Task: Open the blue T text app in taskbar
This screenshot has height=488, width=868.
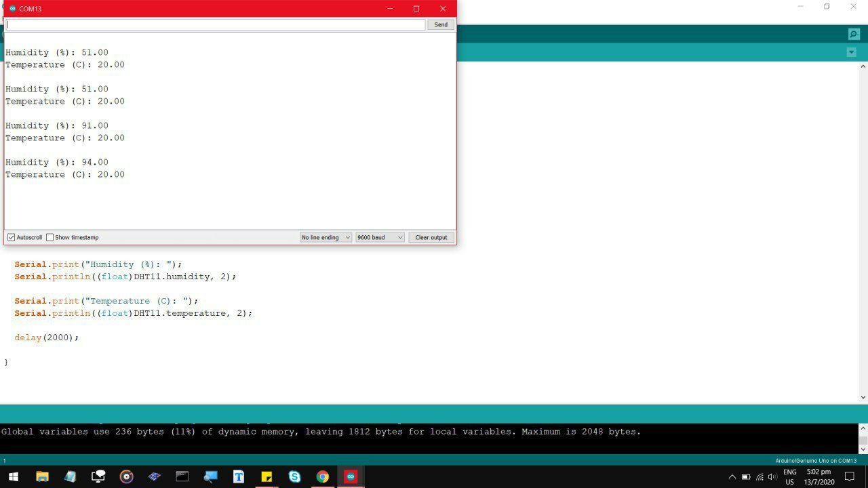Action: (x=238, y=476)
